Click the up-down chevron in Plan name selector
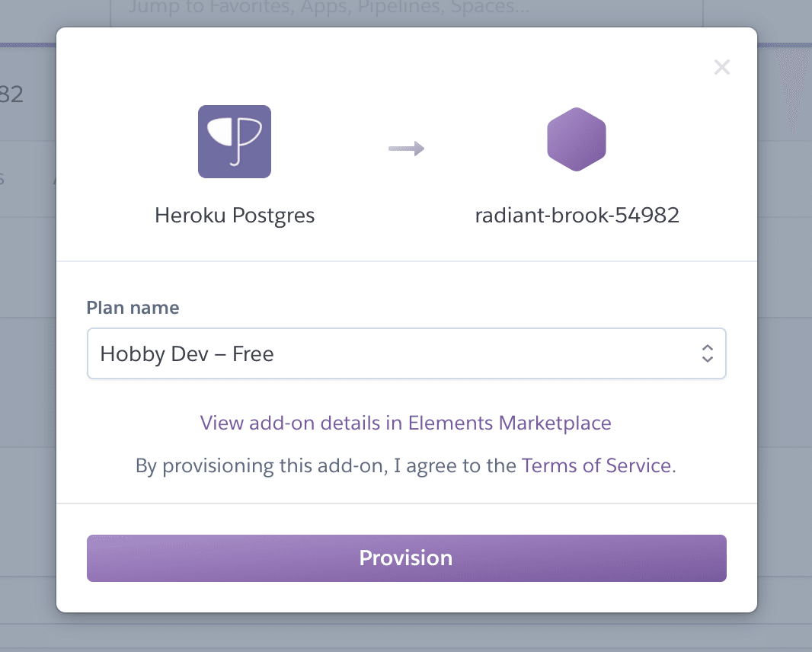The height and width of the screenshot is (652, 812). (707, 353)
